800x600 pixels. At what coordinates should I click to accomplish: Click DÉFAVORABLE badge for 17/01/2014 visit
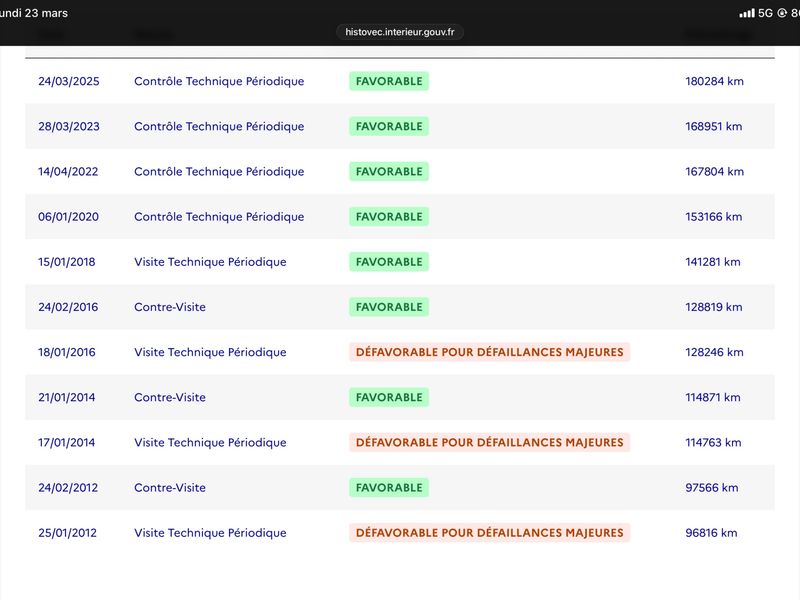tap(489, 442)
